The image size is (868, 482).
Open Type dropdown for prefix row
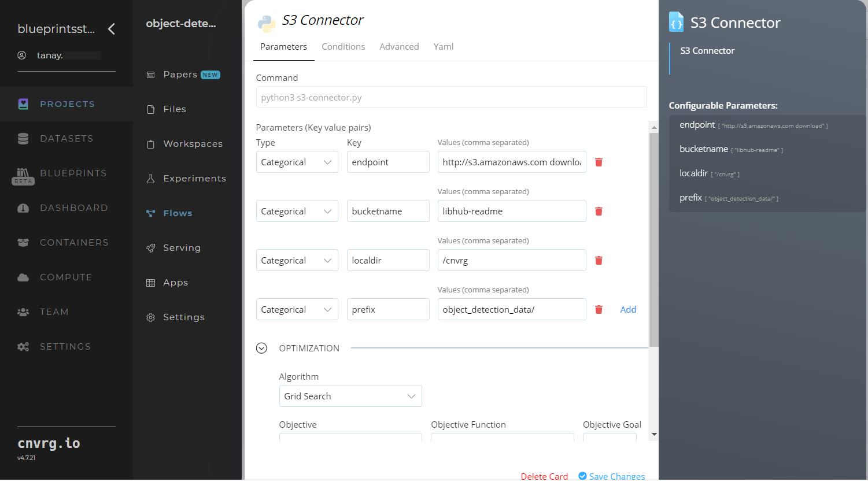297,309
